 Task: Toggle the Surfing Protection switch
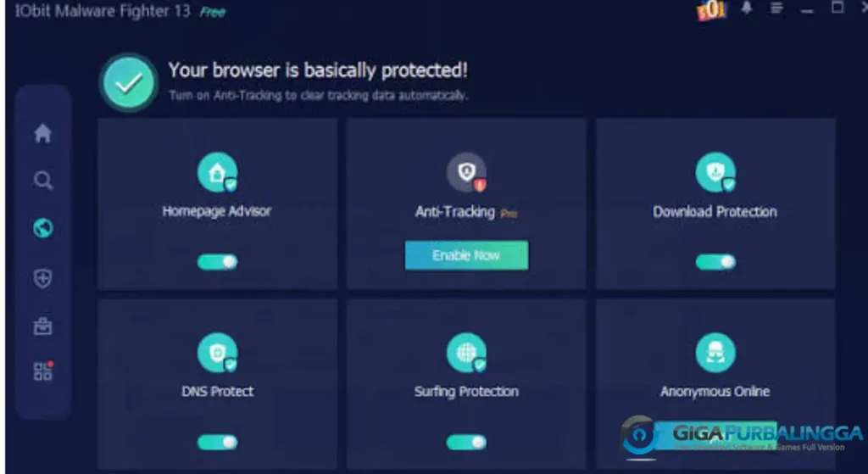point(467,442)
